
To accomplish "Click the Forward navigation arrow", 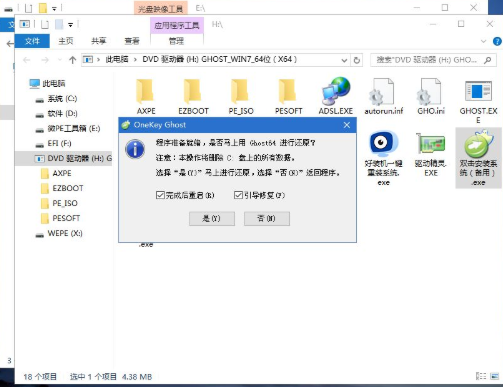I will pos(45,60).
